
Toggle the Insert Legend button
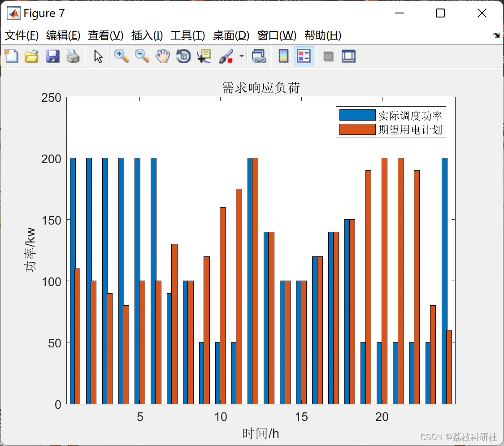(304, 56)
